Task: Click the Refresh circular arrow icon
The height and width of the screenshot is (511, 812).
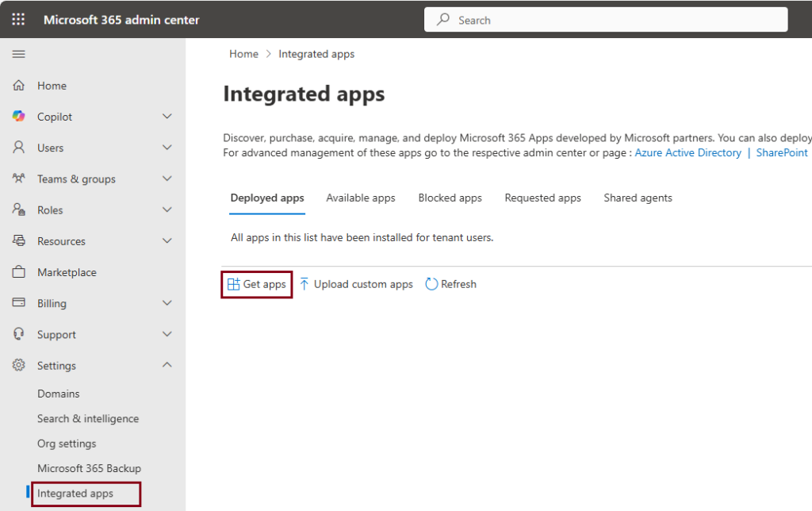Action: [x=431, y=284]
